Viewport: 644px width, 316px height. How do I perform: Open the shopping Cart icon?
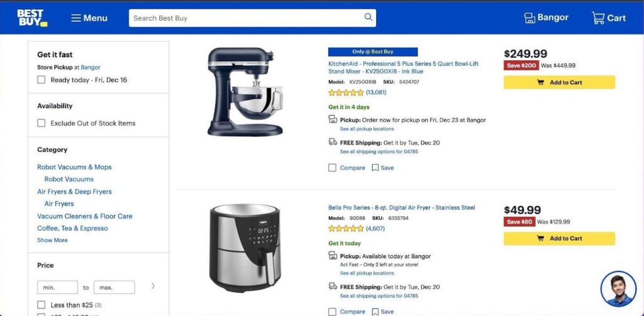598,18
